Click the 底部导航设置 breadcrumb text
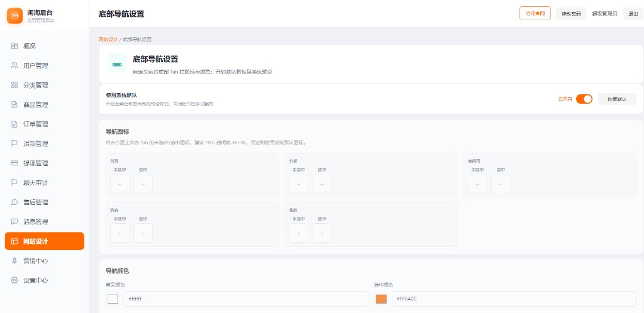644x313 pixels. click(137, 40)
